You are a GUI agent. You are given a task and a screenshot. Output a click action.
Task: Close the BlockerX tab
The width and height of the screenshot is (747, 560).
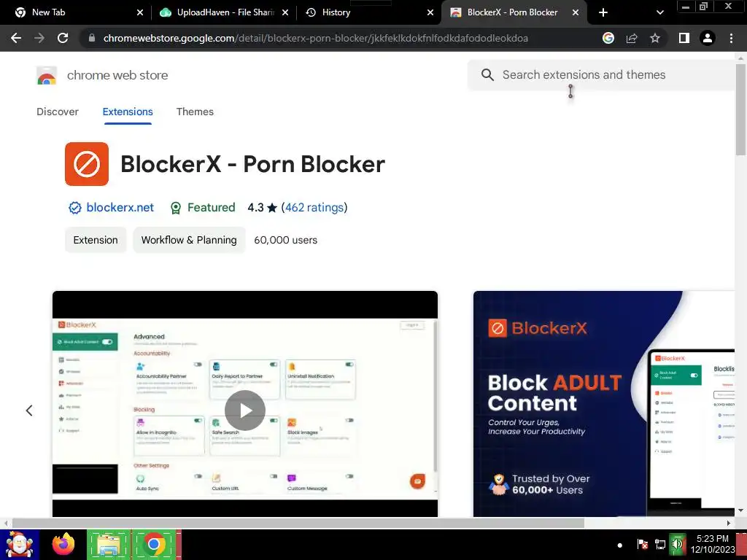[576, 12]
